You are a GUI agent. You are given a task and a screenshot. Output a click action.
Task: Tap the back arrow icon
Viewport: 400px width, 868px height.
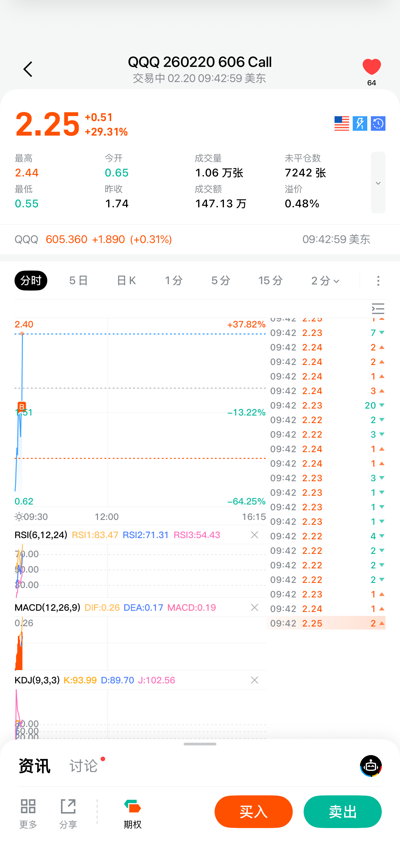click(x=28, y=69)
